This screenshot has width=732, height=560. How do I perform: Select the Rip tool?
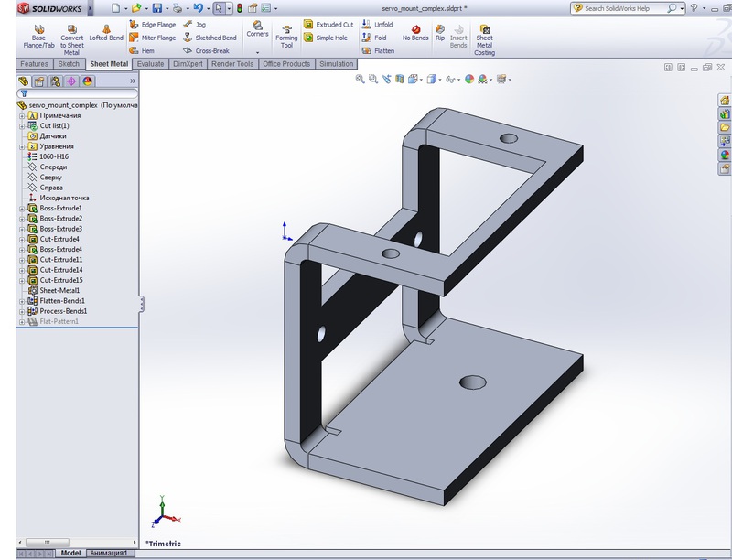[440, 33]
